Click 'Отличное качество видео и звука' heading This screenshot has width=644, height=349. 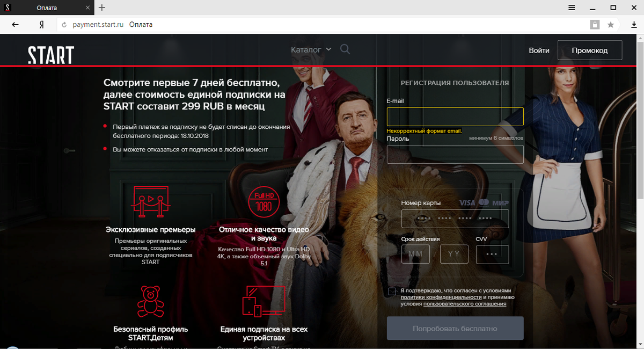tap(264, 234)
